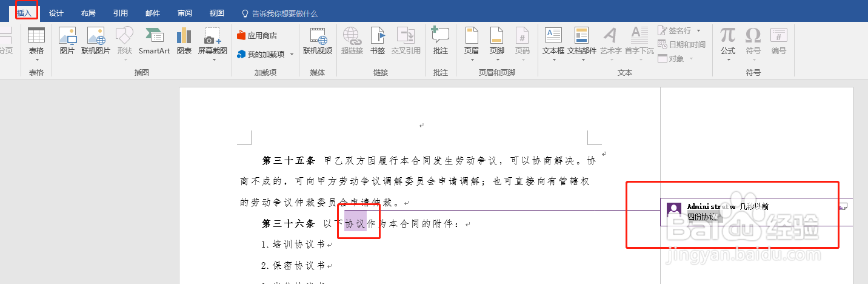Insert a 签名行 signature line
Viewport: 868px width, 284px height.
675,30
